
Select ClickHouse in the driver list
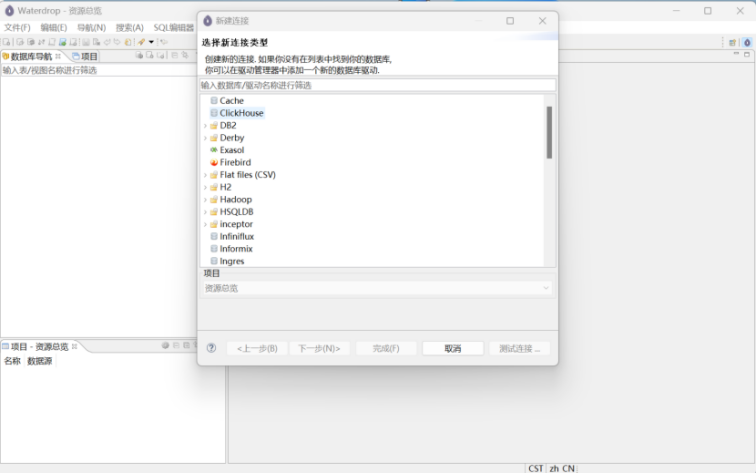241,113
